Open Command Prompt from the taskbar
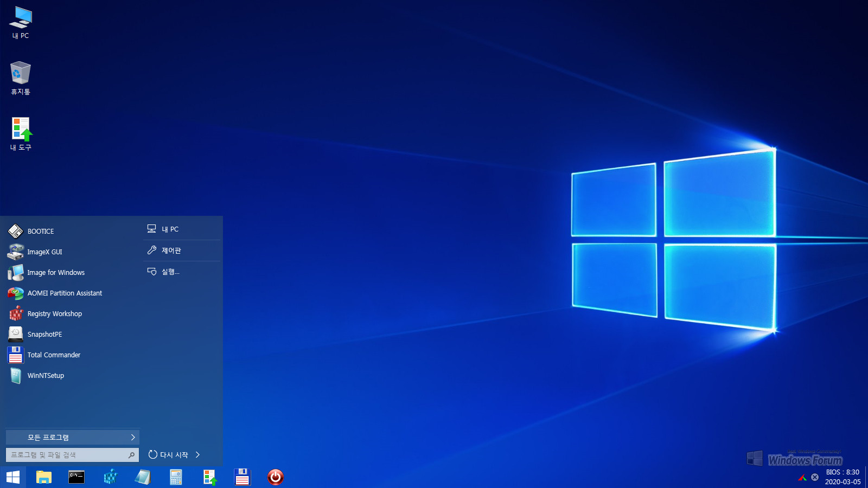This screenshot has height=488, width=868. [x=76, y=477]
